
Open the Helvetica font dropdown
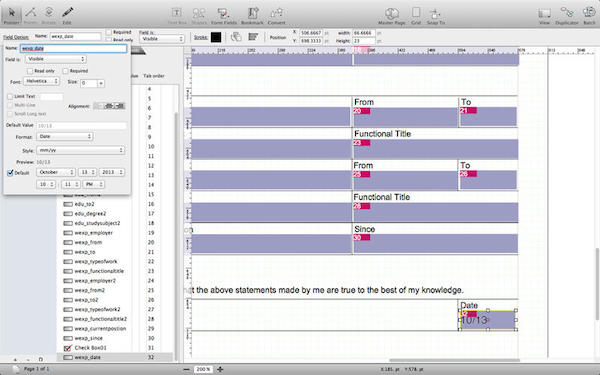[41, 81]
